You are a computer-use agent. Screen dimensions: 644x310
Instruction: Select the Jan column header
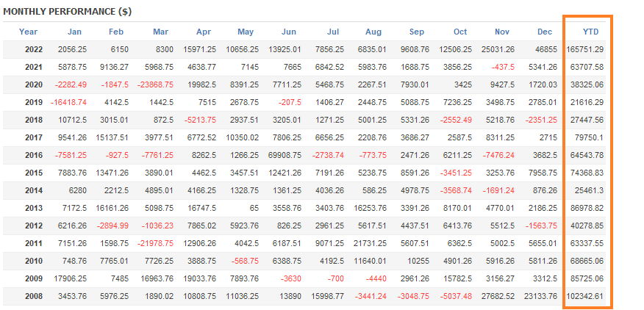(75, 32)
